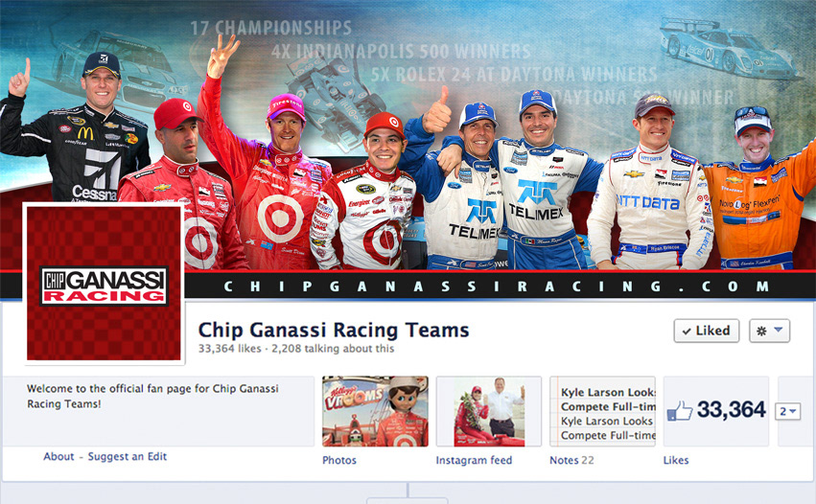Click the Chip Ganassi Racing profile picture
This screenshot has width=816, height=504.
[105, 284]
